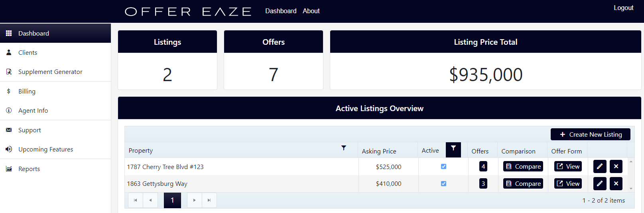Open Supplement Generator in the sidebar
Image resolution: width=644 pixels, height=213 pixels.
(x=50, y=72)
